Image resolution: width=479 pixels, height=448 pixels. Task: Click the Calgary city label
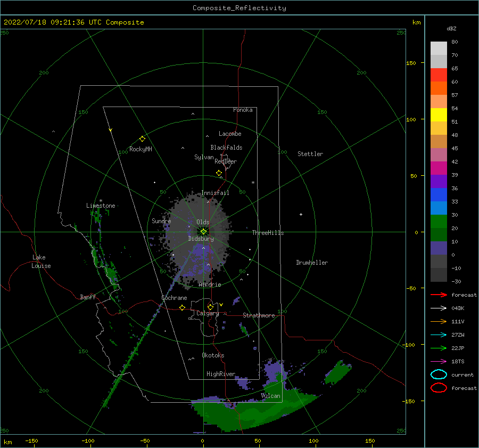208,313
